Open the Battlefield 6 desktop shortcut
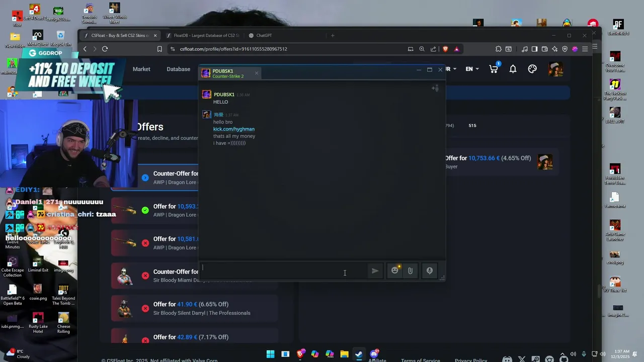The height and width of the screenshot is (362, 644). [618, 27]
